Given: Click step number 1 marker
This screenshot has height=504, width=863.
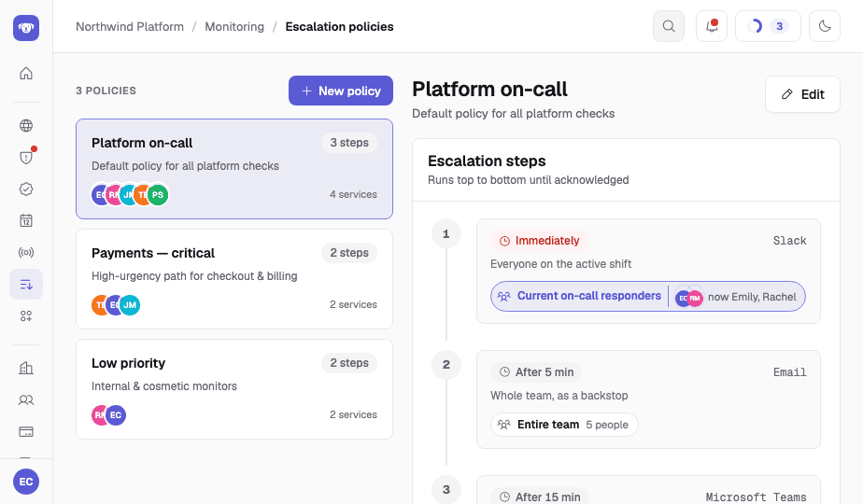Looking at the screenshot, I should click(x=446, y=234).
